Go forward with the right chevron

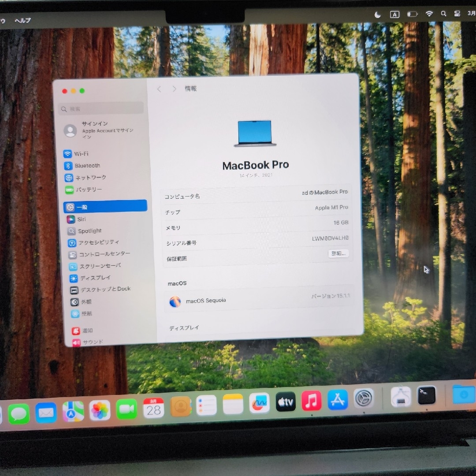174,89
